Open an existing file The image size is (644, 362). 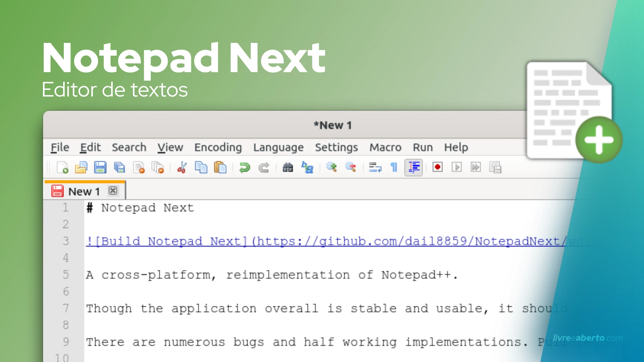pyautogui.click(x=82, y=168)
